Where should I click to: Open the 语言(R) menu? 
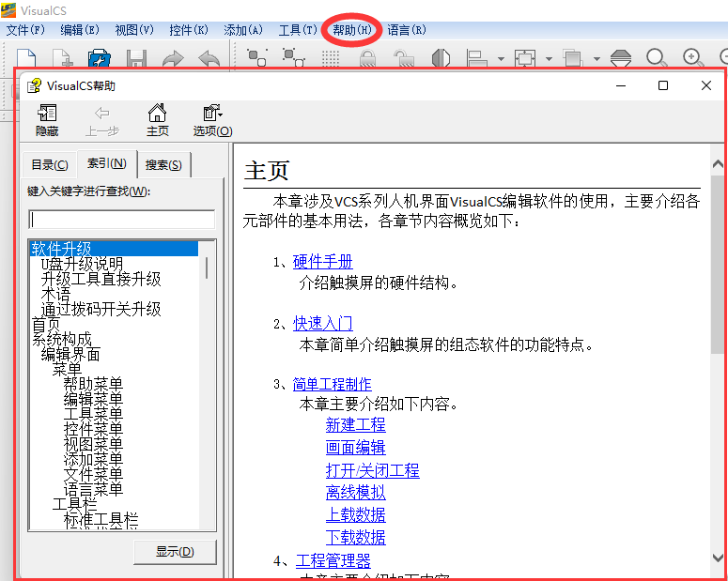(406, 30)
